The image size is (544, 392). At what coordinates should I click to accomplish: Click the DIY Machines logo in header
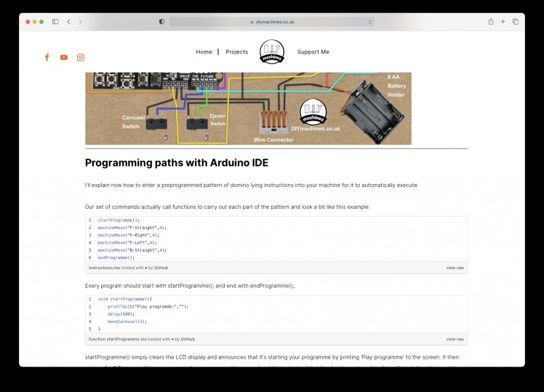coord(272,52)
